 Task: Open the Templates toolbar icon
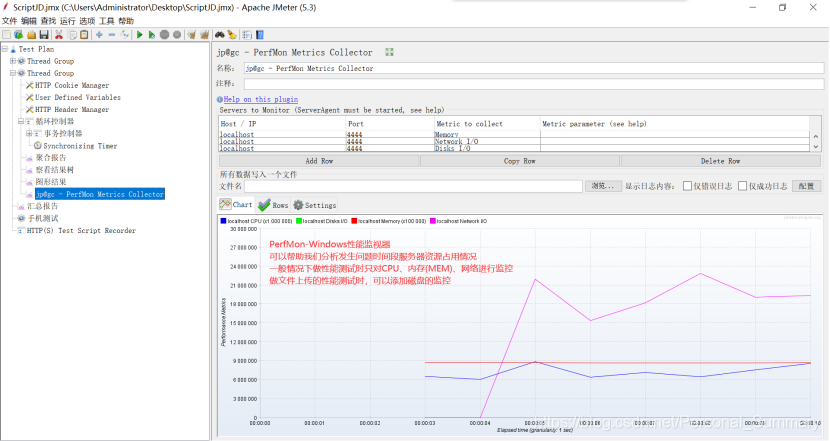[x=19, y=35]
